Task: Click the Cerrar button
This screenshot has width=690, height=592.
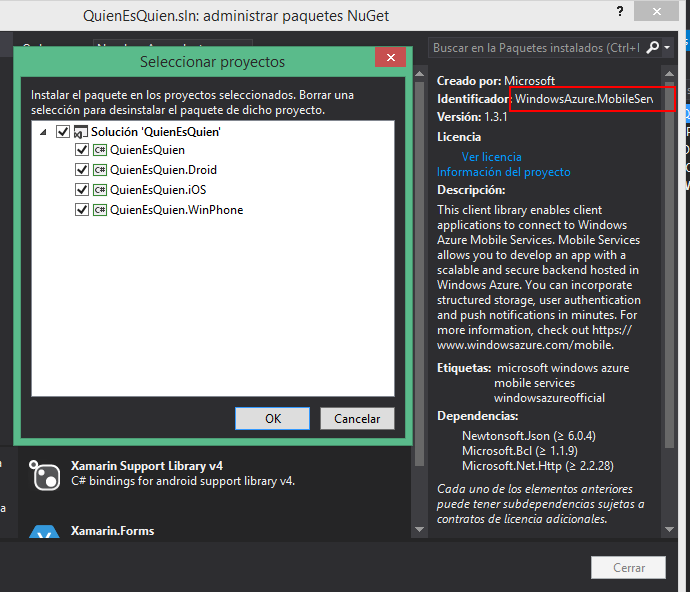Action: 628,567
